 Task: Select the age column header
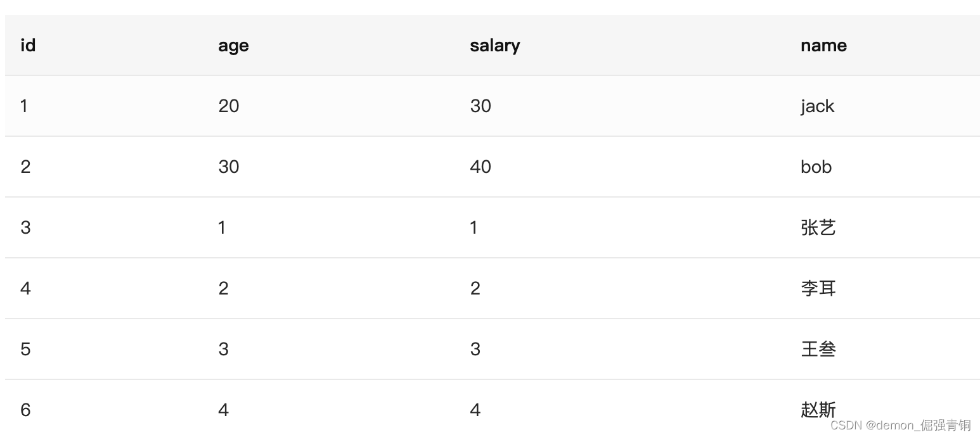[x=233, y=46]
